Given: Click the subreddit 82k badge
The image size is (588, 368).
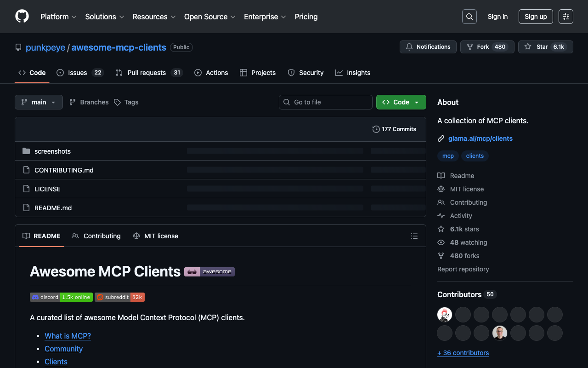Looking at the screenshot, I should click(119, 297).
